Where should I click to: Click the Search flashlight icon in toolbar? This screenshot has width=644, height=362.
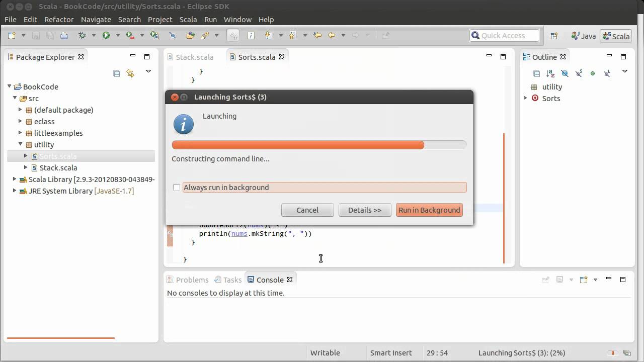tap(205, 35)
